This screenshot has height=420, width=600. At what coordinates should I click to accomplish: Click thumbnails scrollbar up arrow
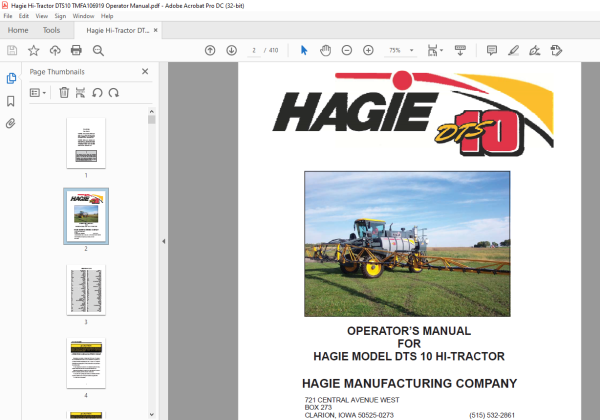(x=152, y=111)
